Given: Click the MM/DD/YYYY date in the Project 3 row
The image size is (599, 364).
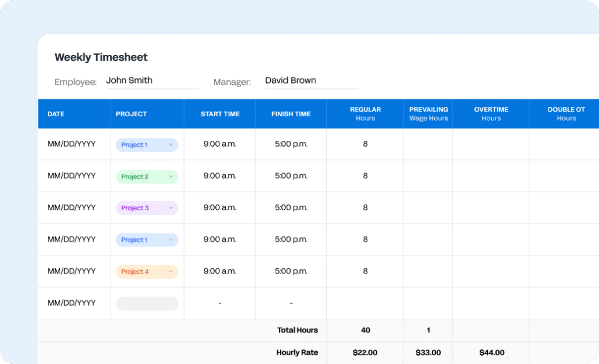Looking at the screenshot, I should pyautogui.click(x=71, y=207).
